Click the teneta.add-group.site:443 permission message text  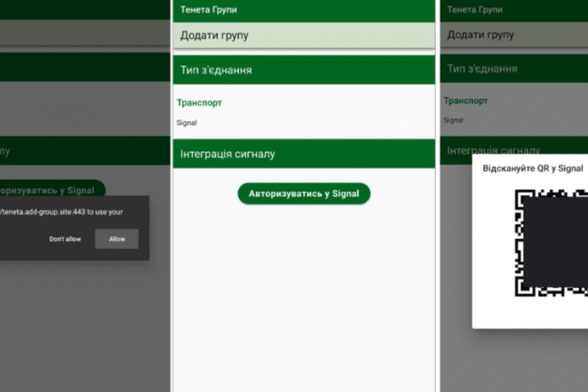62,212
